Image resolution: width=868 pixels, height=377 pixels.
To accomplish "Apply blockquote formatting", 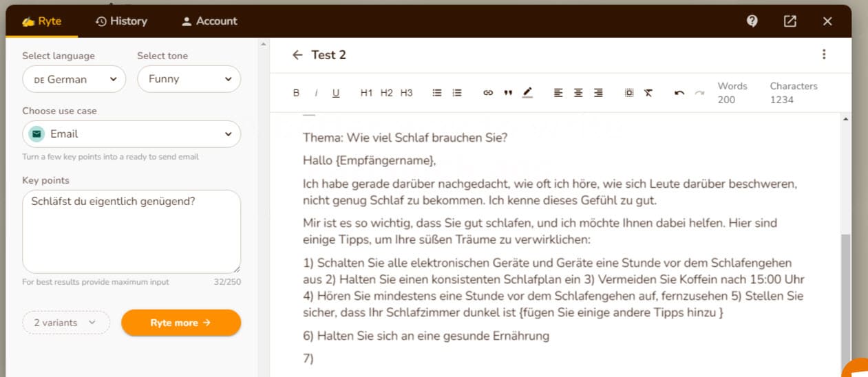I will pyautogui.click(x=508, y=93).
